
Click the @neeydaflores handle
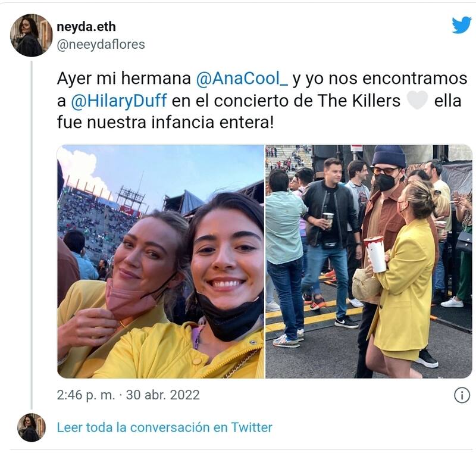pyautogui.click(x=101, y=45)
